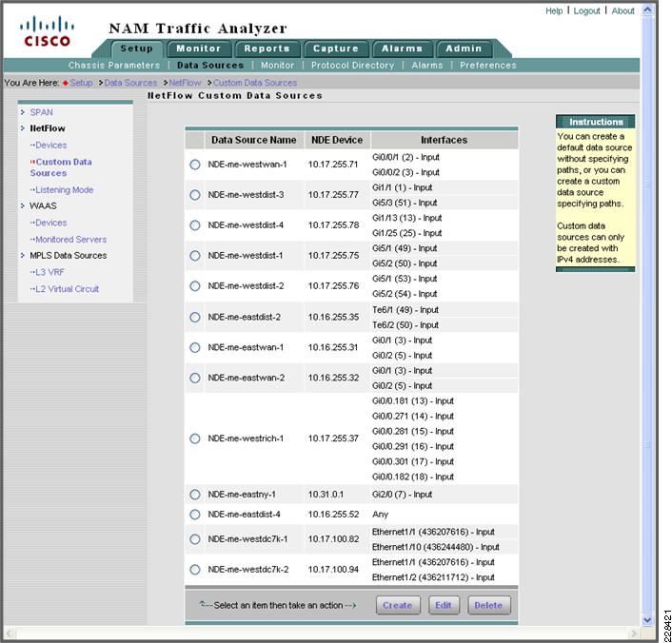The height and width of the screenshot is (643, 672).
Task: Open the Alarms main tab
Action: 402,49
